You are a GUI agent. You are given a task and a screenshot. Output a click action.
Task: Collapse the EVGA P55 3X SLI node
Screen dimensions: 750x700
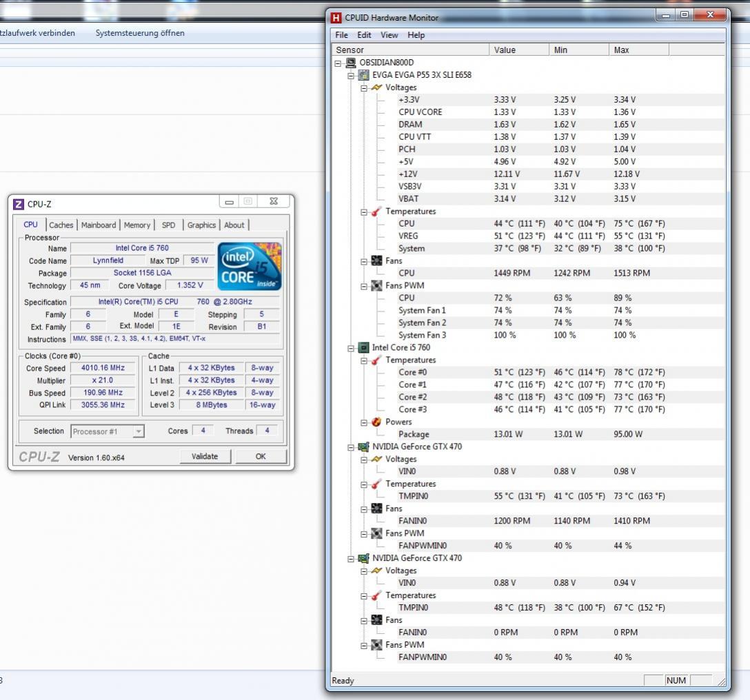[x=351, y=76]
